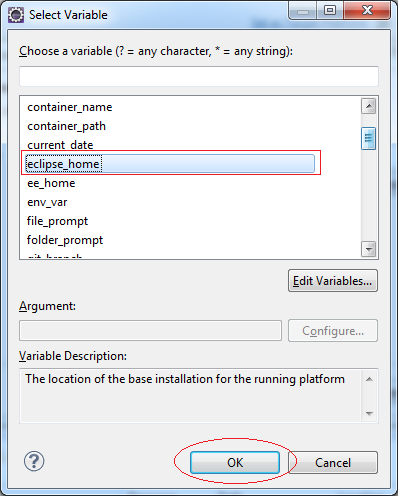398x496 pixels.
Task: Confirm selection with OK button
Action: click(x=235, y=462)
